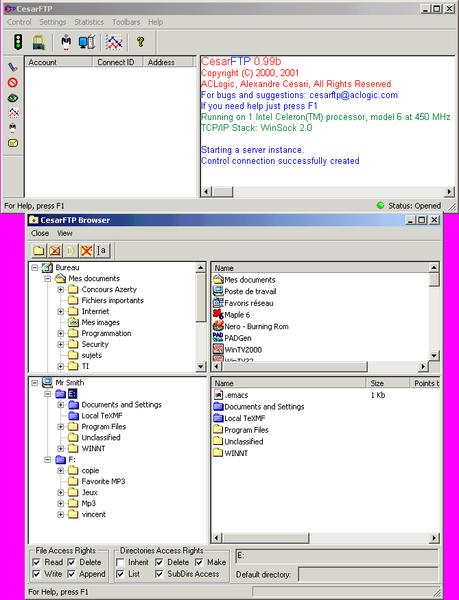The height and width of the screenshot is (600, 459).
Task: Toggle List directory rights checkbox
Action: (x=120, y=574)
